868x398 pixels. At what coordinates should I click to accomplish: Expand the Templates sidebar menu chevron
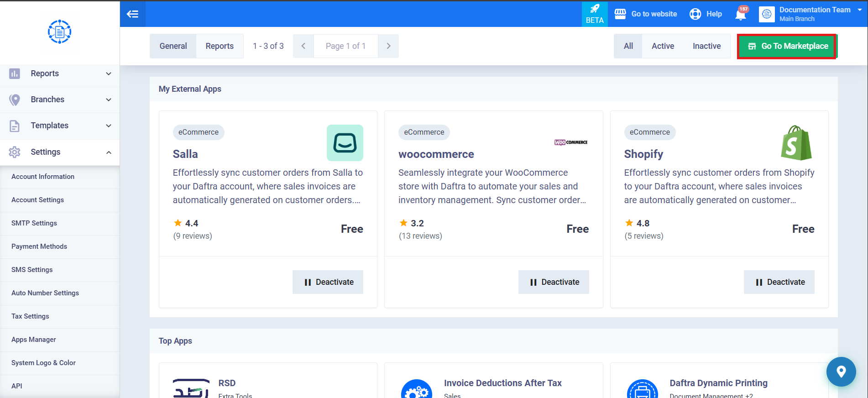click(109, 126)
